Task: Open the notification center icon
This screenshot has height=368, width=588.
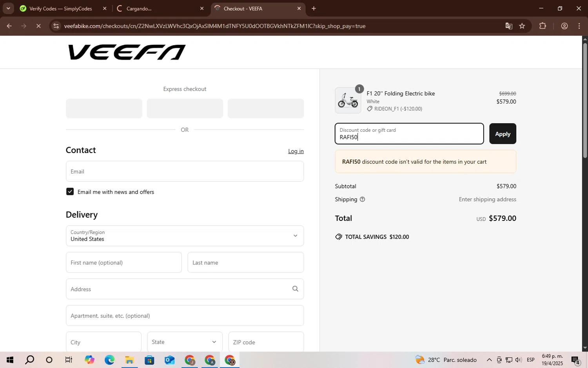Action: point(575,360)
